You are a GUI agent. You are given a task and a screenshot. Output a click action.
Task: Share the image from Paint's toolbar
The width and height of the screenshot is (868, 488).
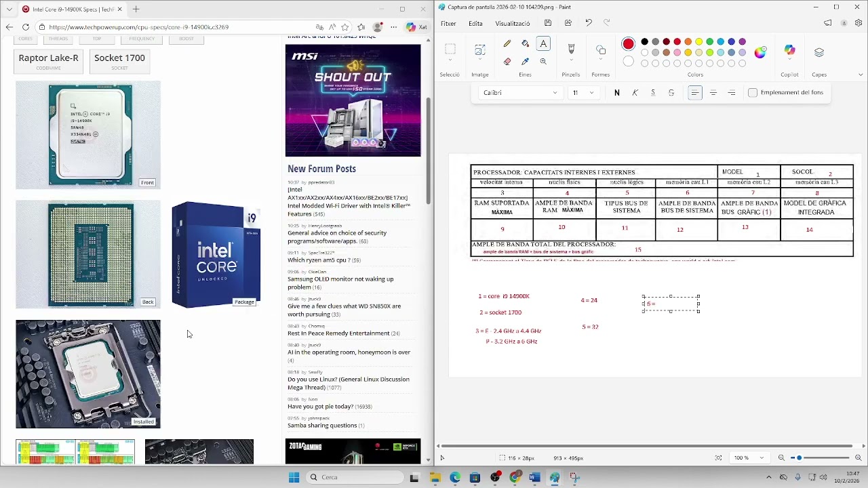click(x=568, y=23)
